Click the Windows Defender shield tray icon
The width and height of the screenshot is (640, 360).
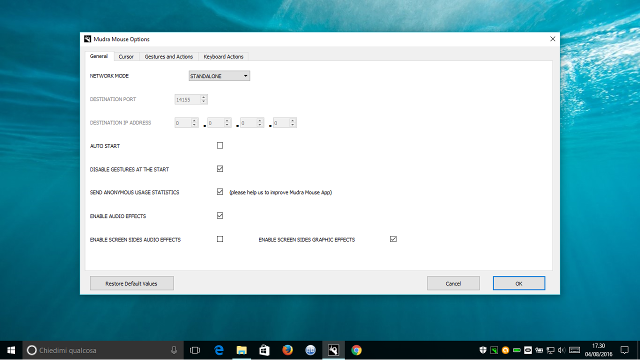point(483,350)
